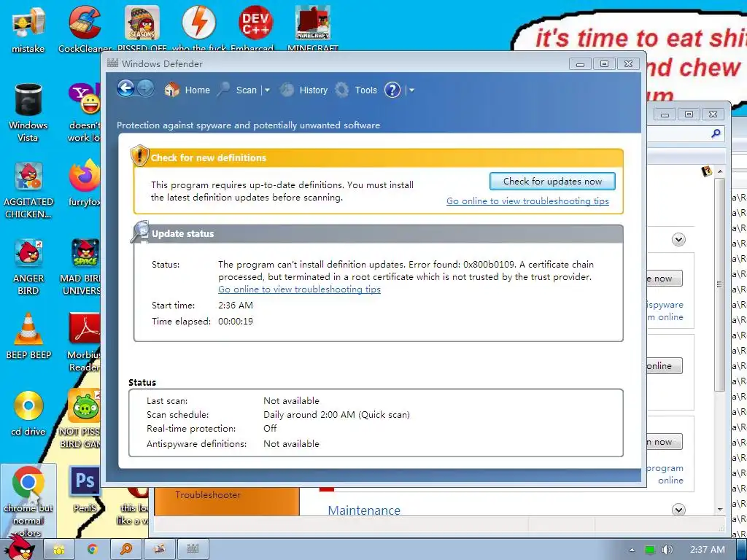
Task: Click the 'program online' link in background window
Action: click(665, 474)
